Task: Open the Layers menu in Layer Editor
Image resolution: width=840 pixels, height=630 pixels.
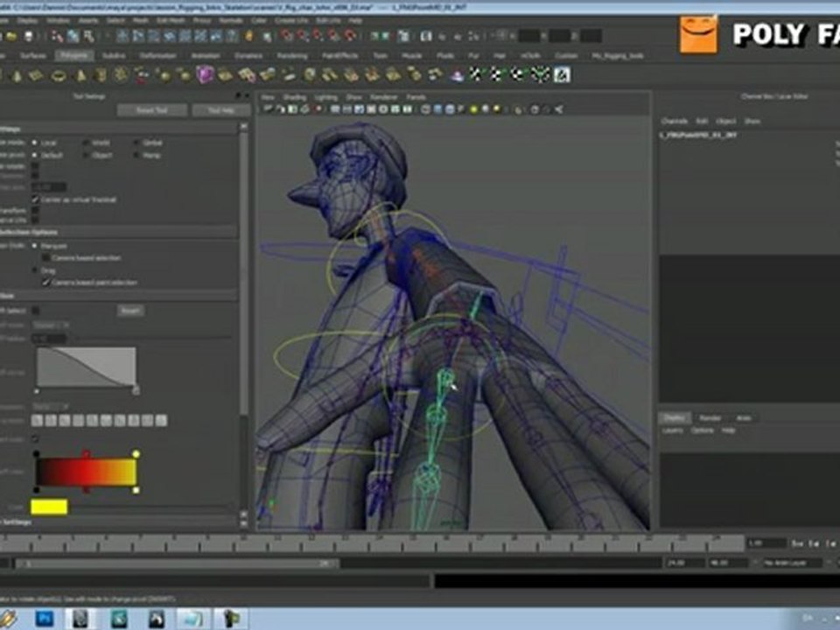Action: 672,430
